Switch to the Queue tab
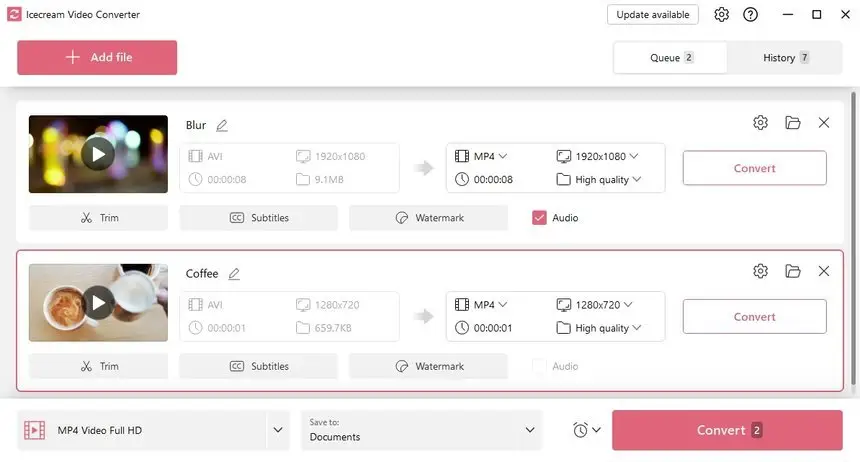Screen dimensions: 860x462 coord(671,58)
